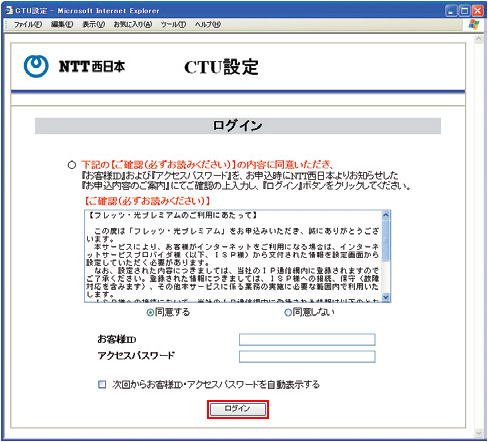
Task: Open the 編集(E) menu
Action: coord(62,24)
